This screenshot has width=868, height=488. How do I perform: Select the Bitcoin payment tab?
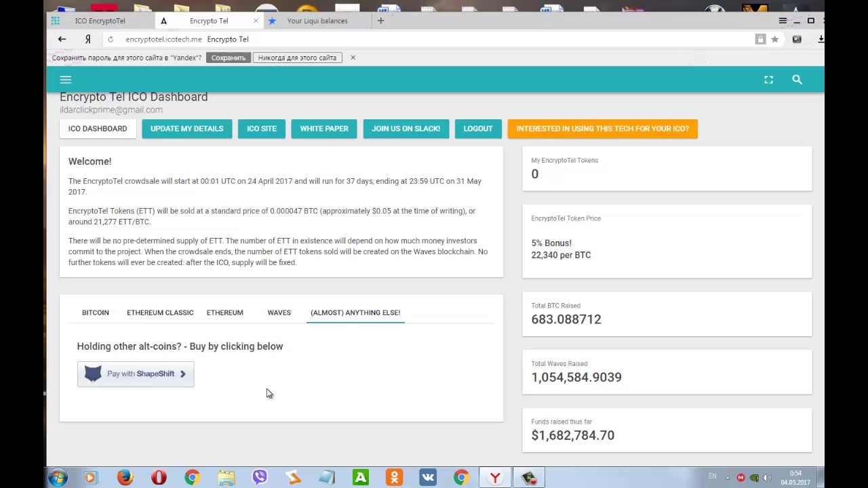[x=96, y=312]
